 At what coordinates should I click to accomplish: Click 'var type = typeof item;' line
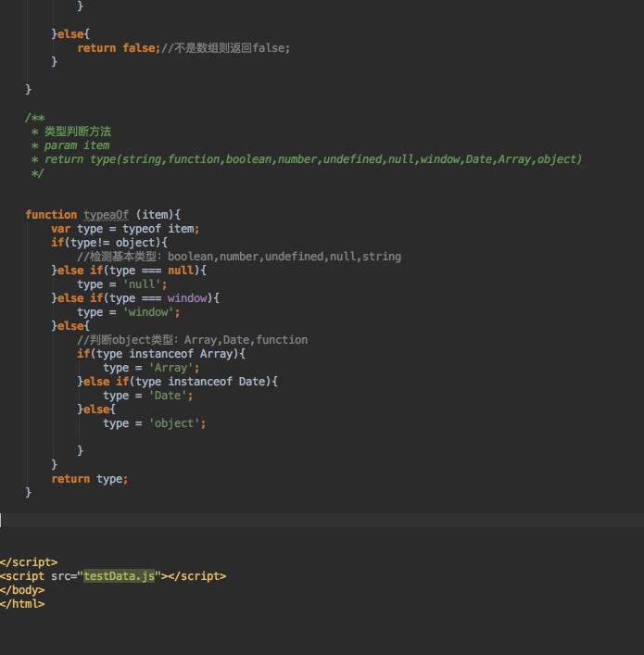coord(125,229)
